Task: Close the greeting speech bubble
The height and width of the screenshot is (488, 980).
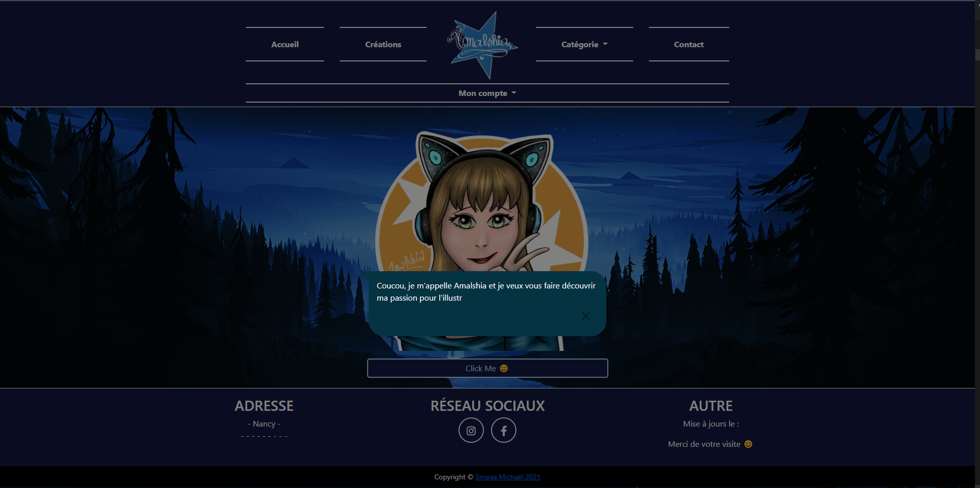Action: [585, 316]
